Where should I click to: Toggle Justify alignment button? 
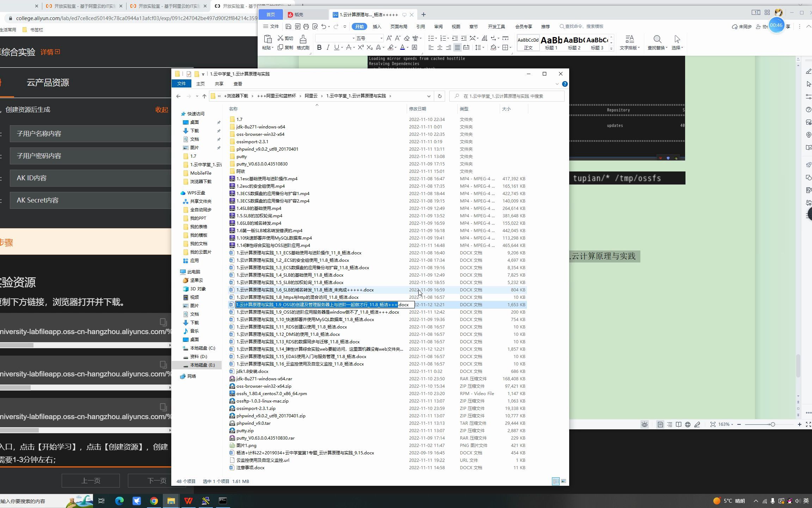(x=457, y=47)
